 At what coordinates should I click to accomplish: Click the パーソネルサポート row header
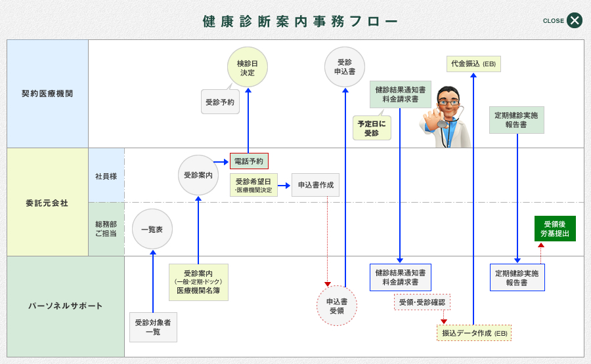tap(66, 306)
